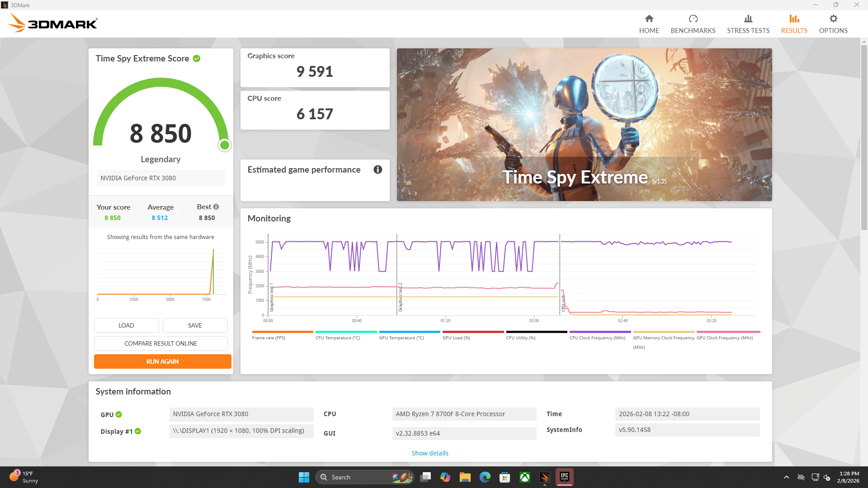Open the weather widget showing 15°F Sunny

[24, 477]
